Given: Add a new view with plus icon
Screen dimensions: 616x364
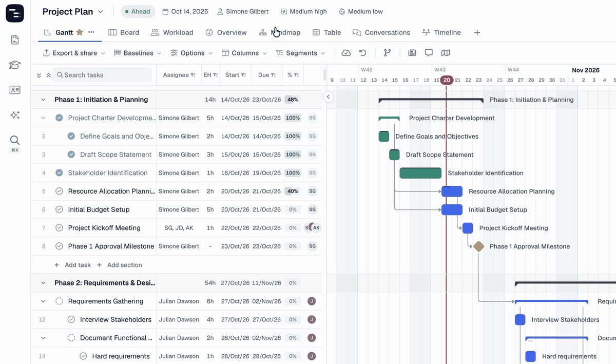Looking at the screenshot, I should 477,32.
